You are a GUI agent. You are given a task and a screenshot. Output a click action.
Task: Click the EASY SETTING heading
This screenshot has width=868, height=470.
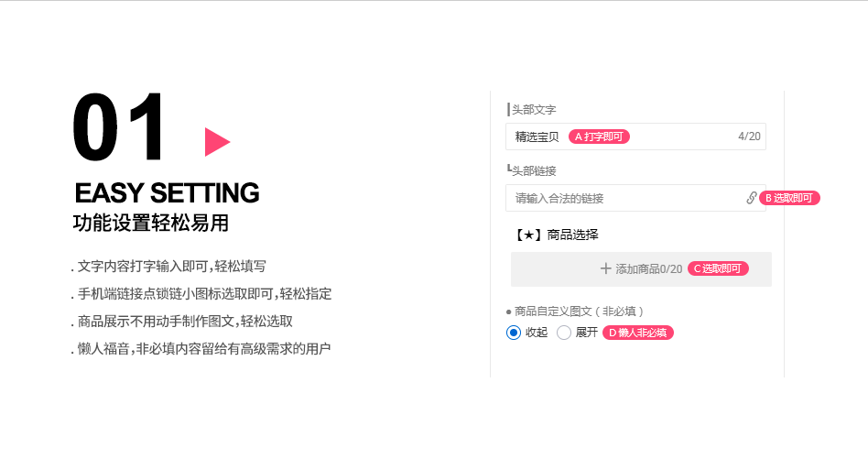(x=167, y=193)
